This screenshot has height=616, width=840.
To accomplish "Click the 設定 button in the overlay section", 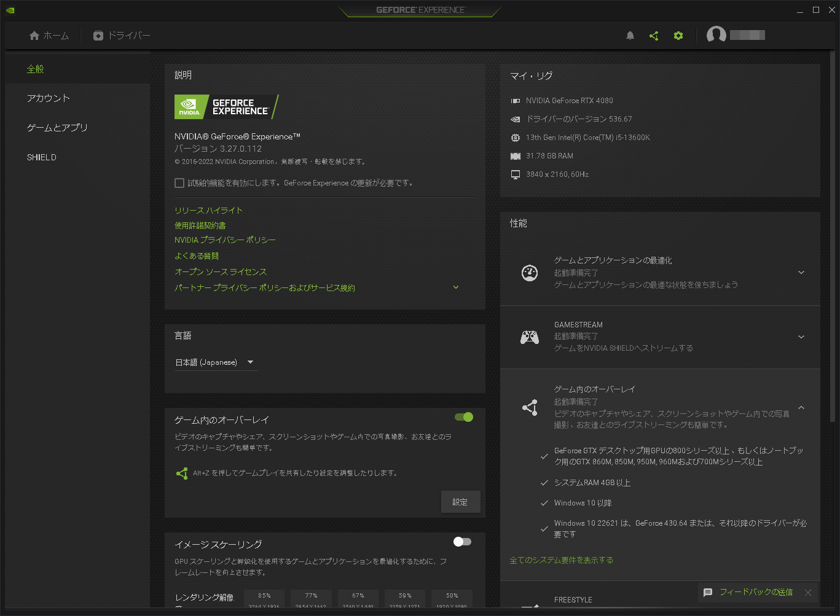I will click(x=460, y=502).
